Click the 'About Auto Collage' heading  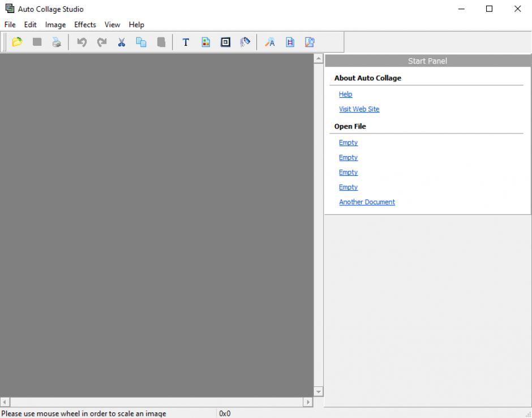(x=367, y=78)
